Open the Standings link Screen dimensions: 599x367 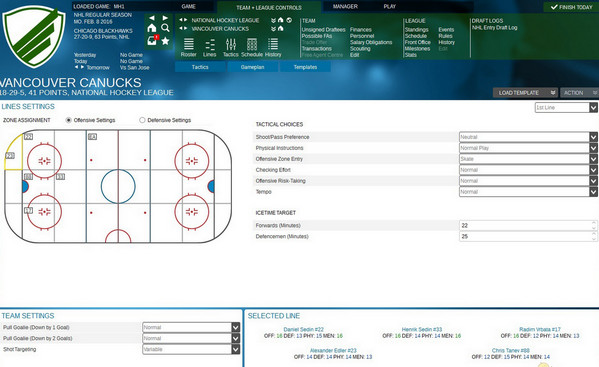[x=416, y=30]
